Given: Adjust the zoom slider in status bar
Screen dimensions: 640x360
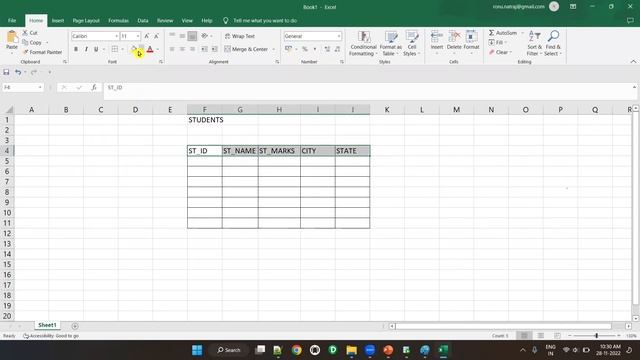Looking at the screenshot, I should [x=596, y=336].
